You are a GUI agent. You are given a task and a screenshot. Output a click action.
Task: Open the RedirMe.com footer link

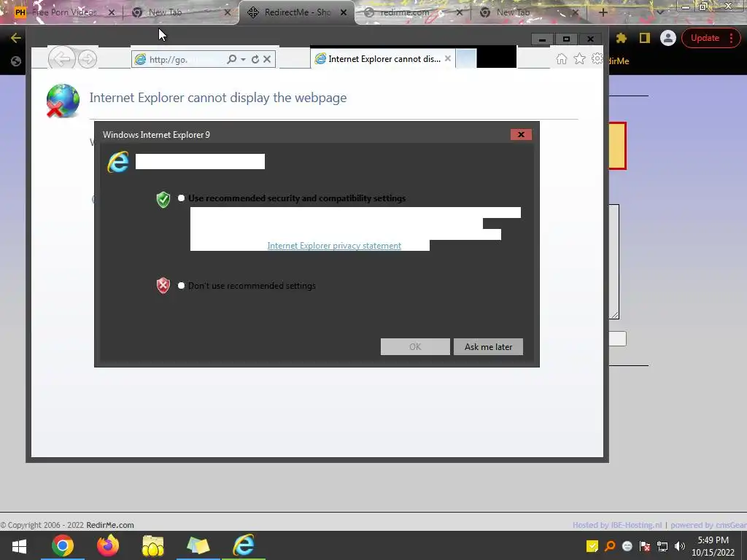pyautogui.click(x=110, y=525)
